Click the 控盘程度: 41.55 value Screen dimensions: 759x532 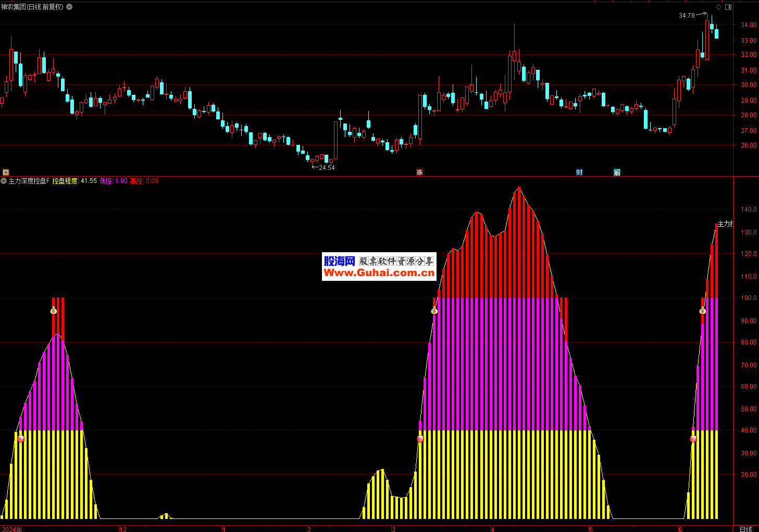pyautogui.click(x=74, y=181)
